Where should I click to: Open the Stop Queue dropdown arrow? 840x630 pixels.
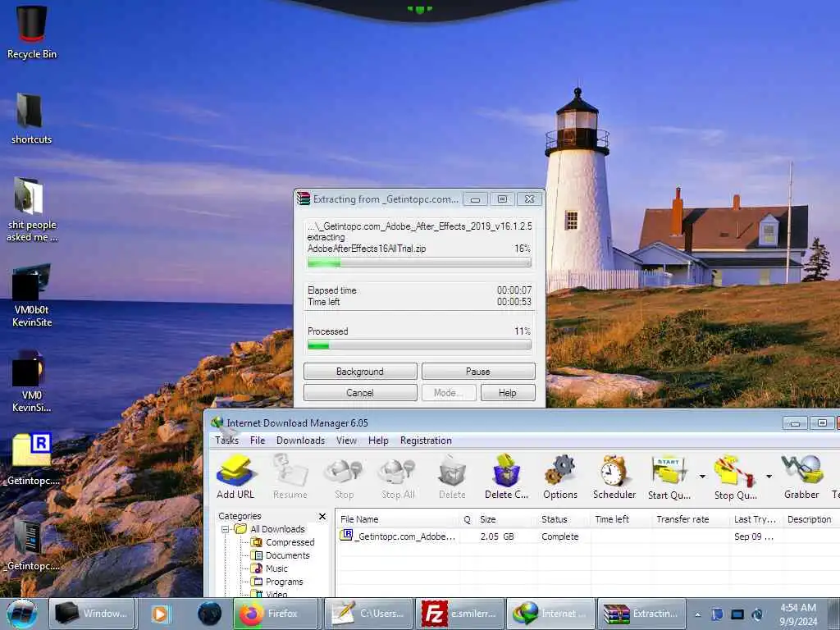coord(768,476)
